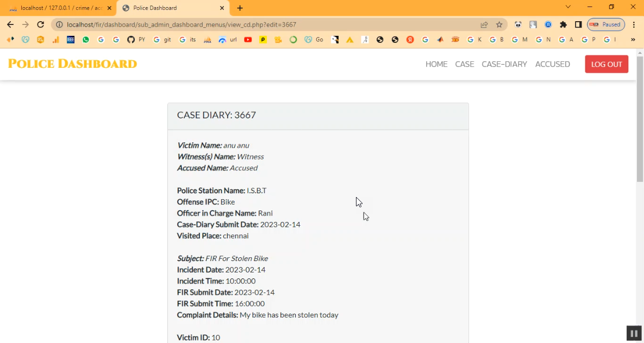
Task: Open the tab search dropdown arrow
Action: pos(568,7)
